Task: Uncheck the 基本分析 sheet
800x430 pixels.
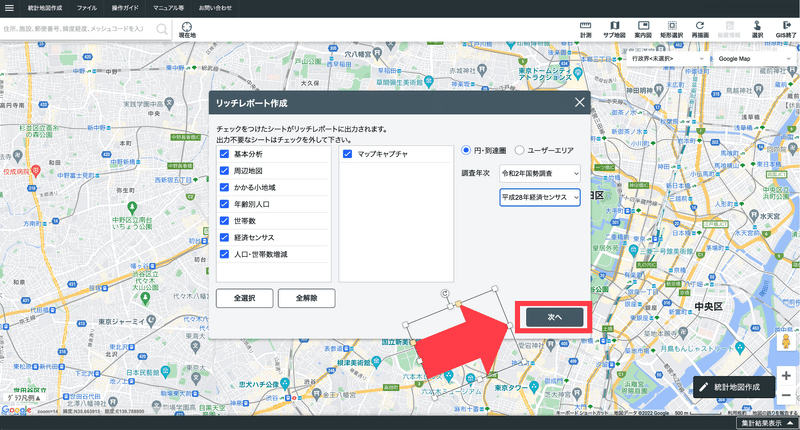Action: pyautogui.click(x=224, y=154)
